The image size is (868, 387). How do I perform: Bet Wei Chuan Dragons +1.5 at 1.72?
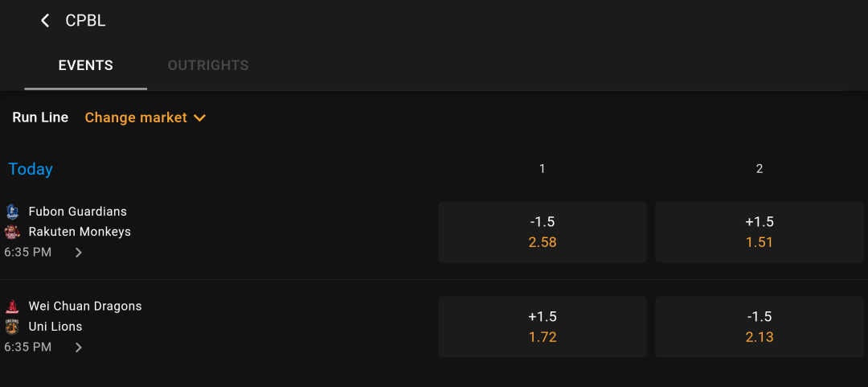click(x=542, y=327)
